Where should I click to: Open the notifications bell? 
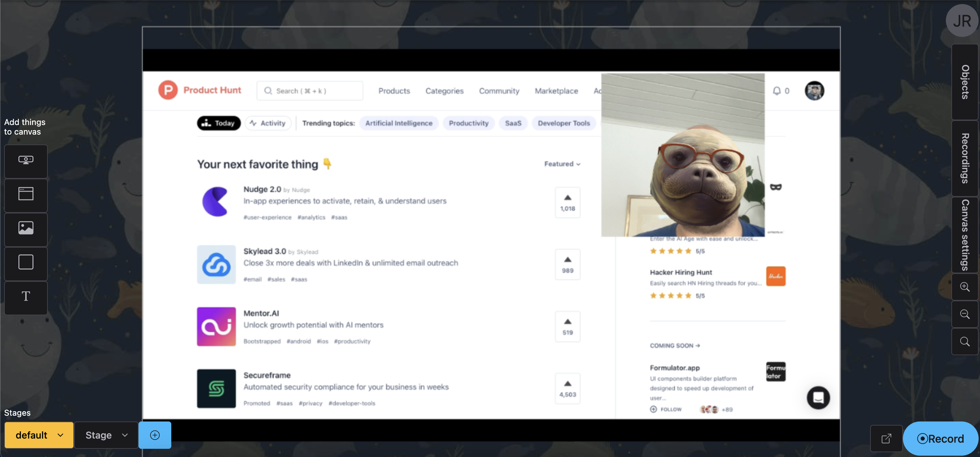pos(777,91)
